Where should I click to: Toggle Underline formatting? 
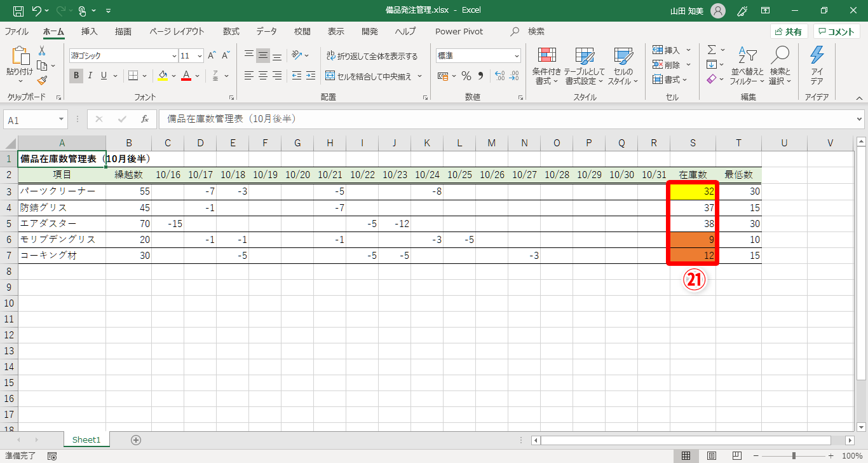tap(104, 76)
